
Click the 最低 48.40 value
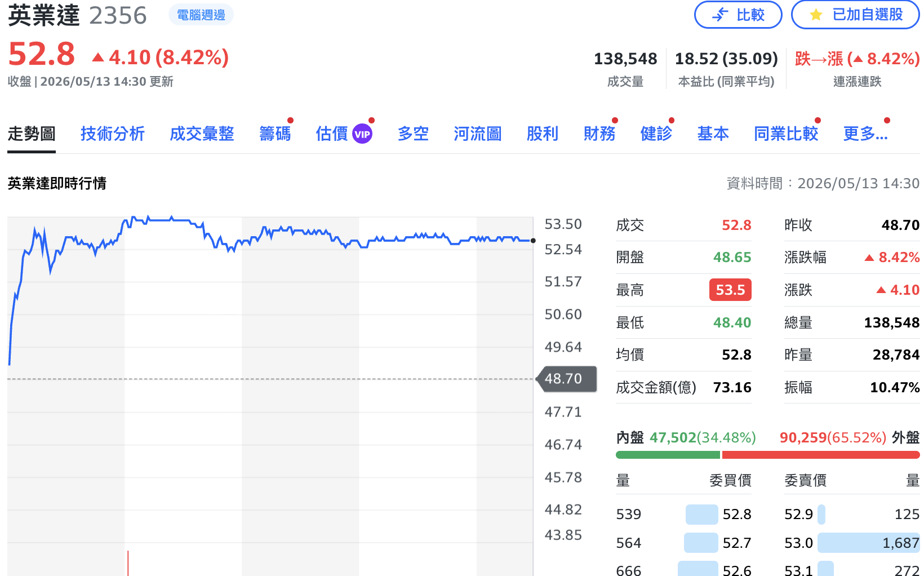click(732, 322)
